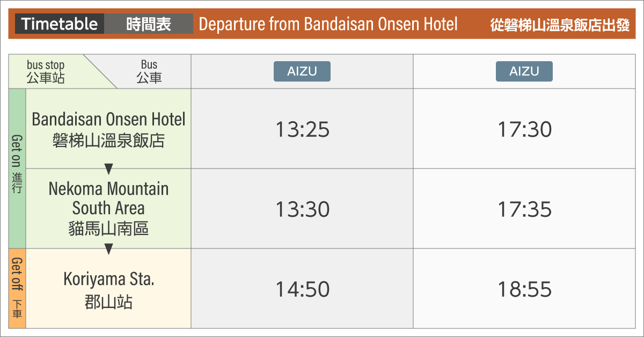Screen dimensions: 644x337
Task: Click the bus stop 公車站 header cell
Action: 46,71
